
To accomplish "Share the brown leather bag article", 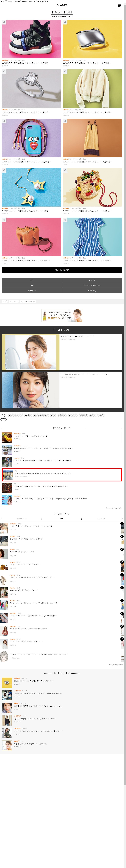I will (4, 220).
